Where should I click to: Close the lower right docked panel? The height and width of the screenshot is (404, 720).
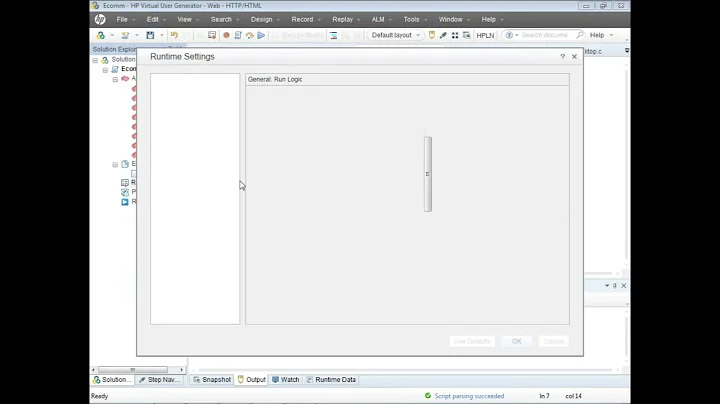coord(624,286)
